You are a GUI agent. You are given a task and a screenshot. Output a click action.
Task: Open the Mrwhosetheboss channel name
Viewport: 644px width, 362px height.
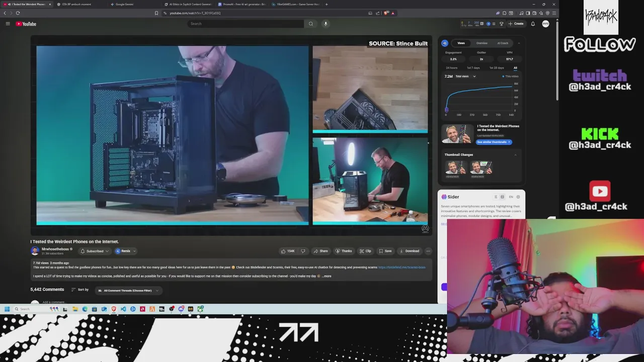[x=55, y=249]
